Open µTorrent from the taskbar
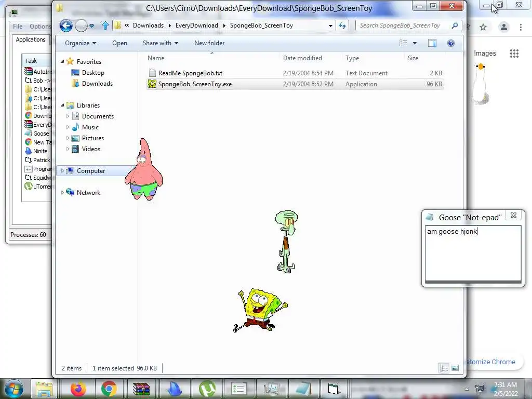This screenshot has height=399, width=532. coord(207,389)
